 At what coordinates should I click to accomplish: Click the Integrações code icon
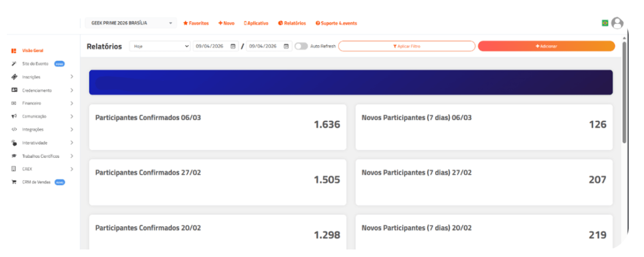point(13,129)
